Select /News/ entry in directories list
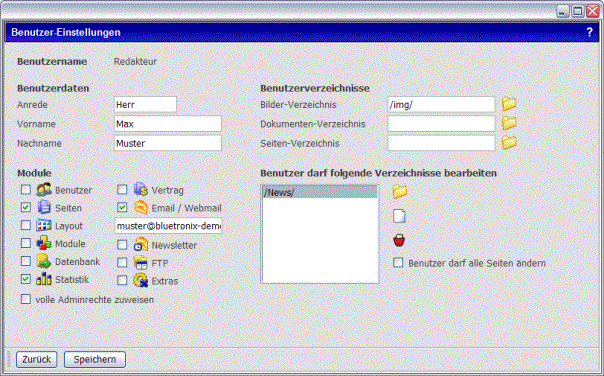Viewport: 604px width, 376px height. 319,192
